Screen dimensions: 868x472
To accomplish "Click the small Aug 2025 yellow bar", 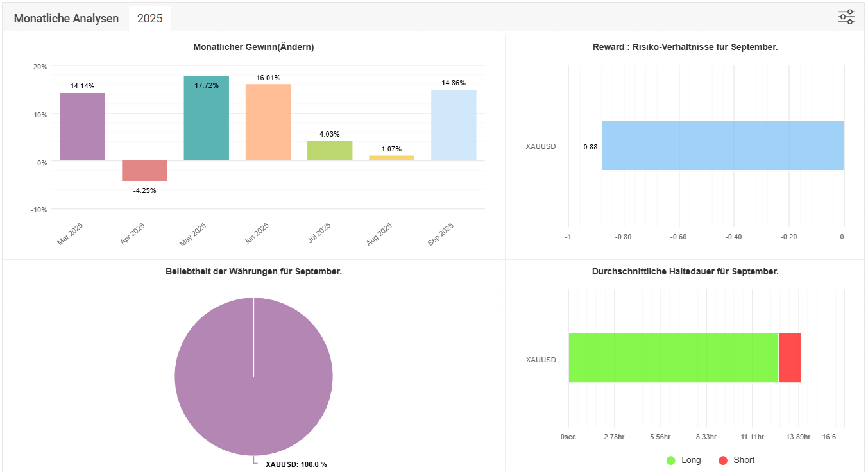I will pos(391,158).
